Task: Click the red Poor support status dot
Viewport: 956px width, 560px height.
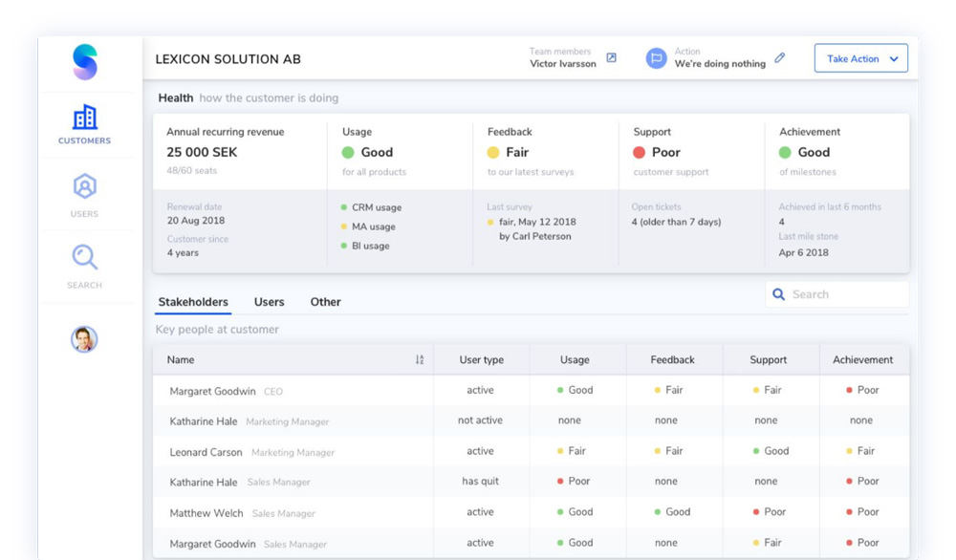Action: (640, 153)
